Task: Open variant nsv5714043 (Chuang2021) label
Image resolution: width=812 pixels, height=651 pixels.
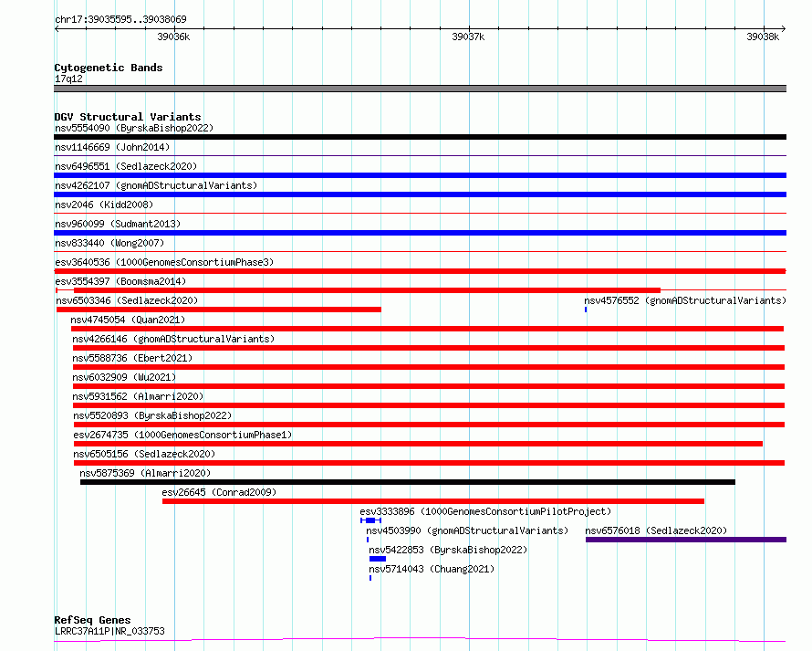Action: tap(432, 569)
